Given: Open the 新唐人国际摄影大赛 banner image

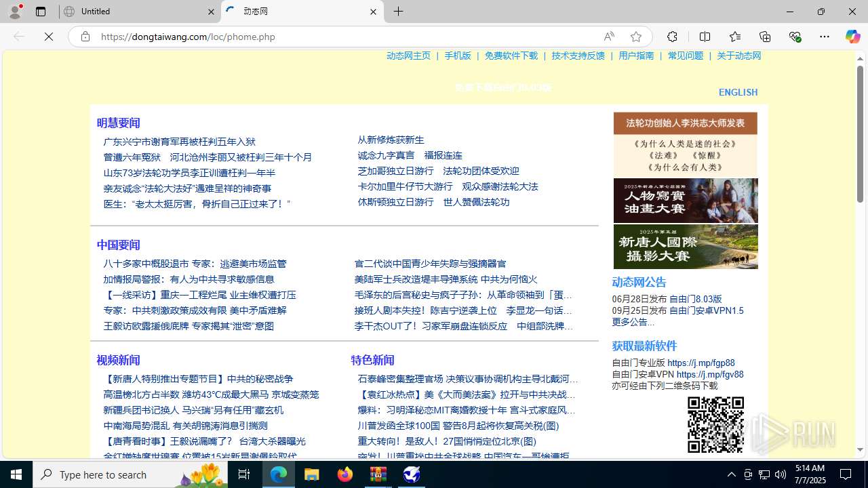Looking at the screenshot, I should click(686, 247).
